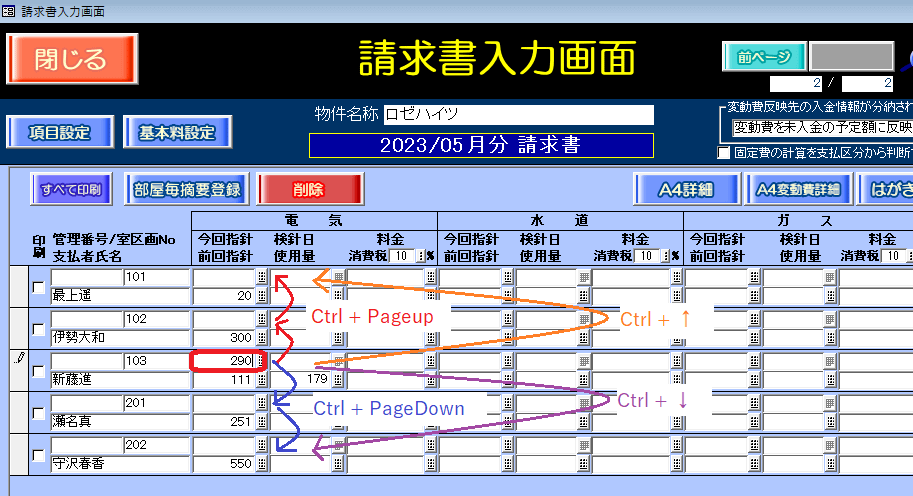Click calculator icon beside room 101 previous reading 20
The height and width of the screenshot is (496, 913).
click(x=261, y=296)
